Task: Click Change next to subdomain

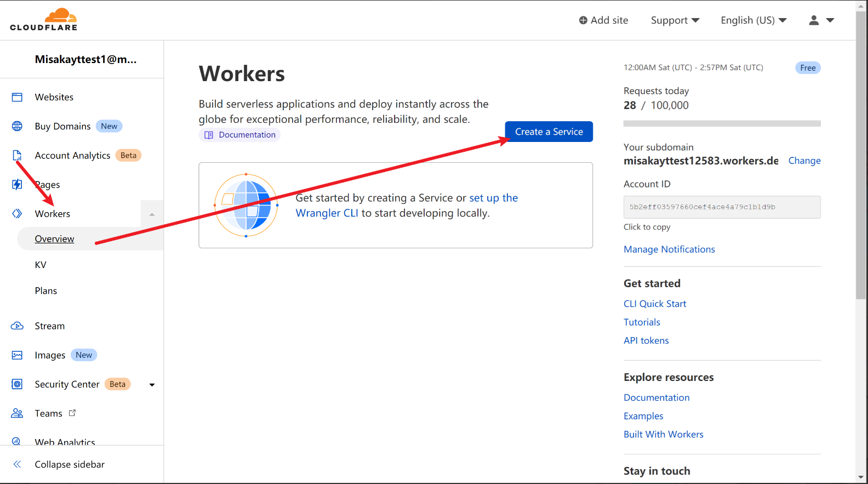Action: click(804, 161)
